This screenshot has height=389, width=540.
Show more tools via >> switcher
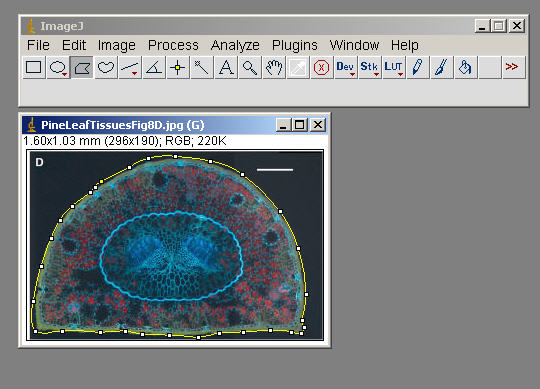[512, 66]
